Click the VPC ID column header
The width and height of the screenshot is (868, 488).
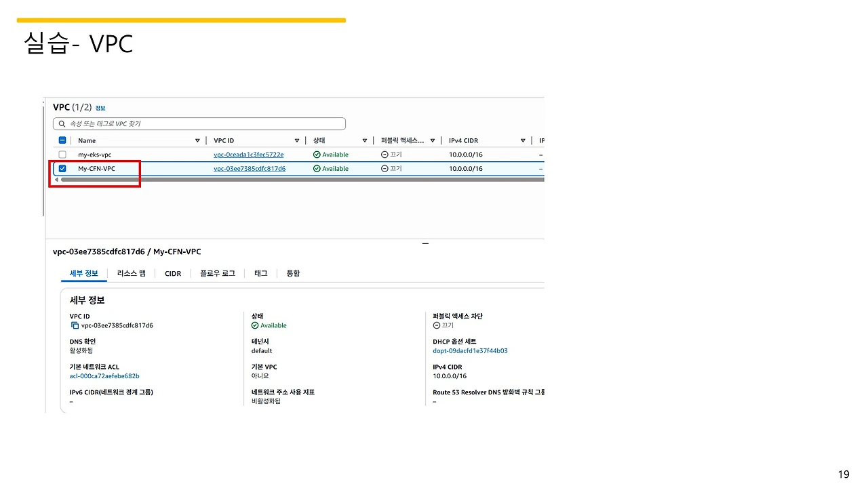(x=224, y=140)
